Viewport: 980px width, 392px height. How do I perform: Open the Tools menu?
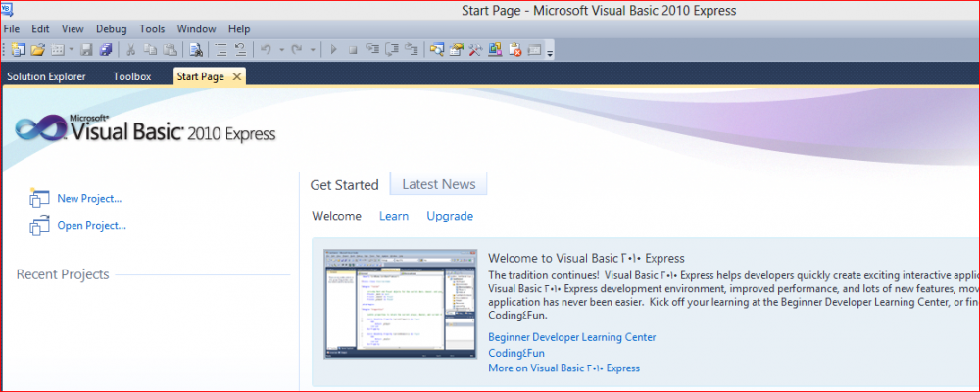point(152,29)
